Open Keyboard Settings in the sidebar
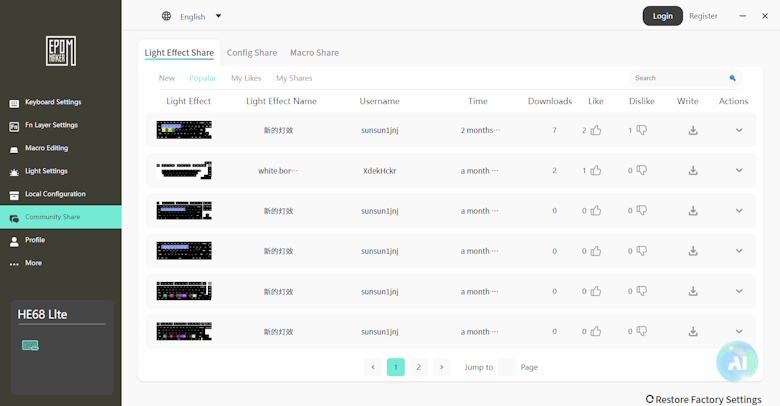The width and height of the screenshot is (780, 406). click(x=53, y=102)
